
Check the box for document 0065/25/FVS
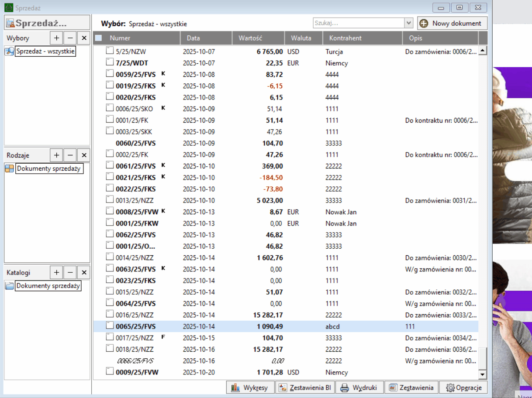pos(110,326)
